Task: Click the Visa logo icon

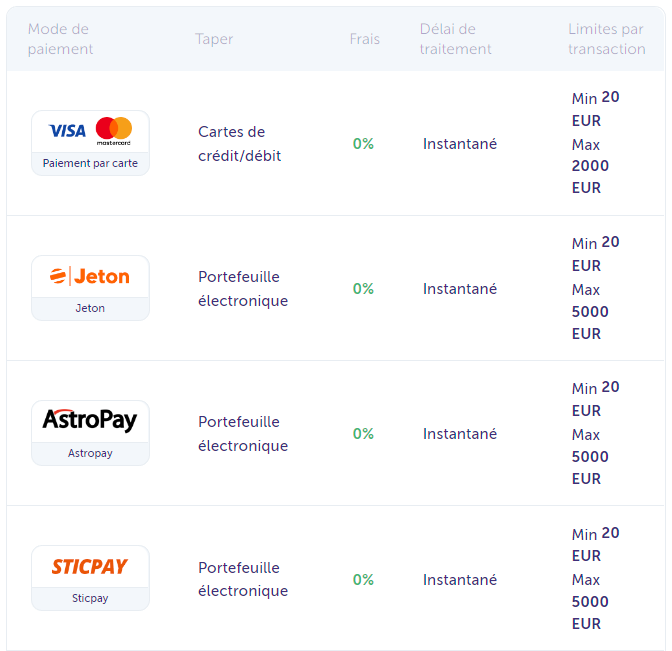Action: click(68, 131)
